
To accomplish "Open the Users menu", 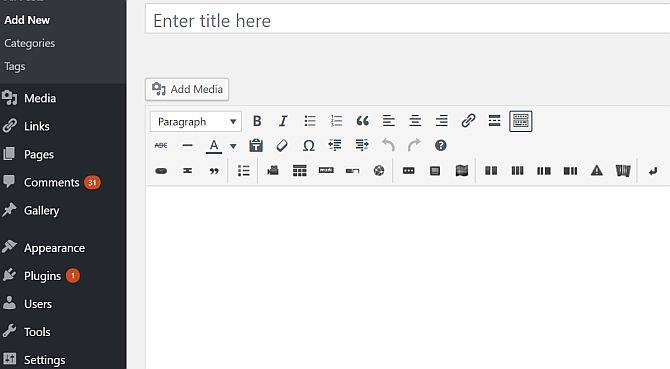I will click(38, 304).
